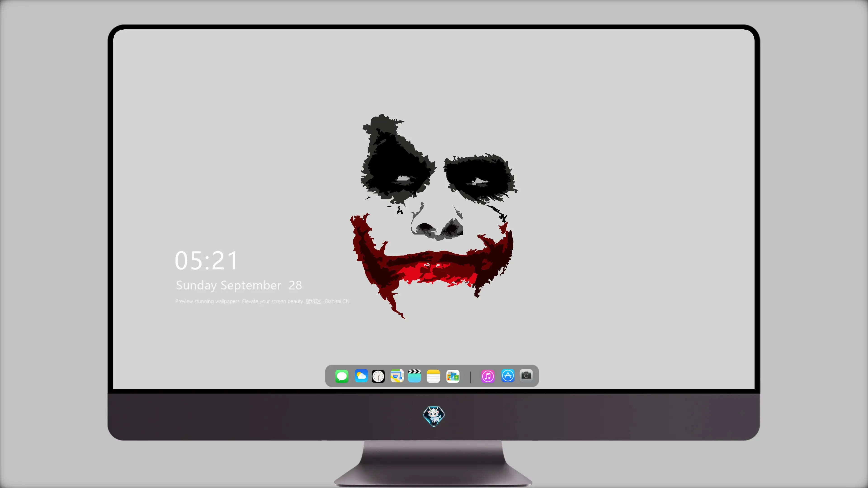
Task: Open the Clock app in the dock
Action: (378, 376)
